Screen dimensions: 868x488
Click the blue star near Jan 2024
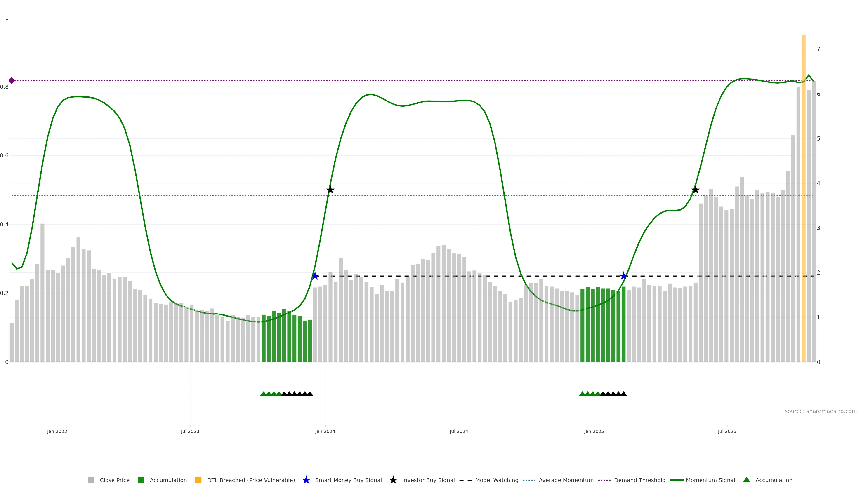(315, 276)
